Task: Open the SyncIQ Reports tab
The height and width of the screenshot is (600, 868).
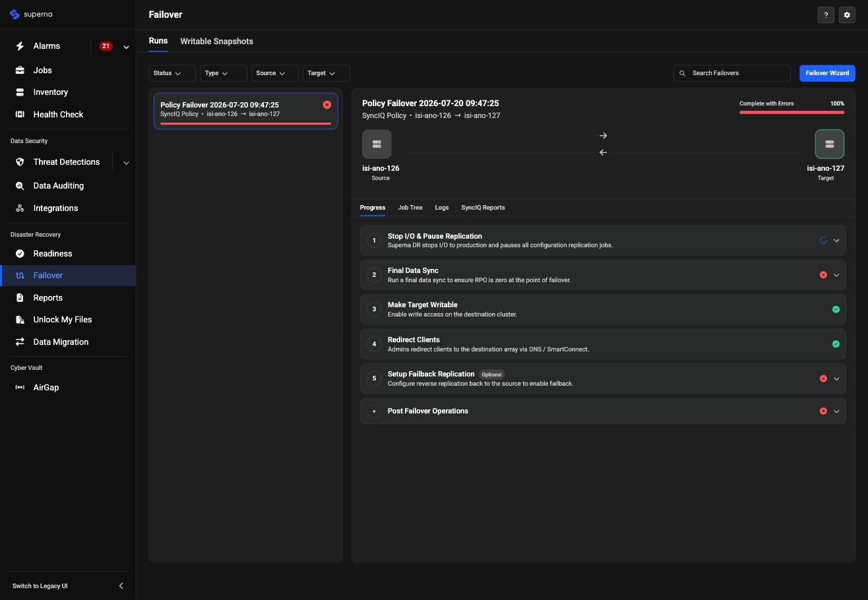Action: (x=483, y=208)
